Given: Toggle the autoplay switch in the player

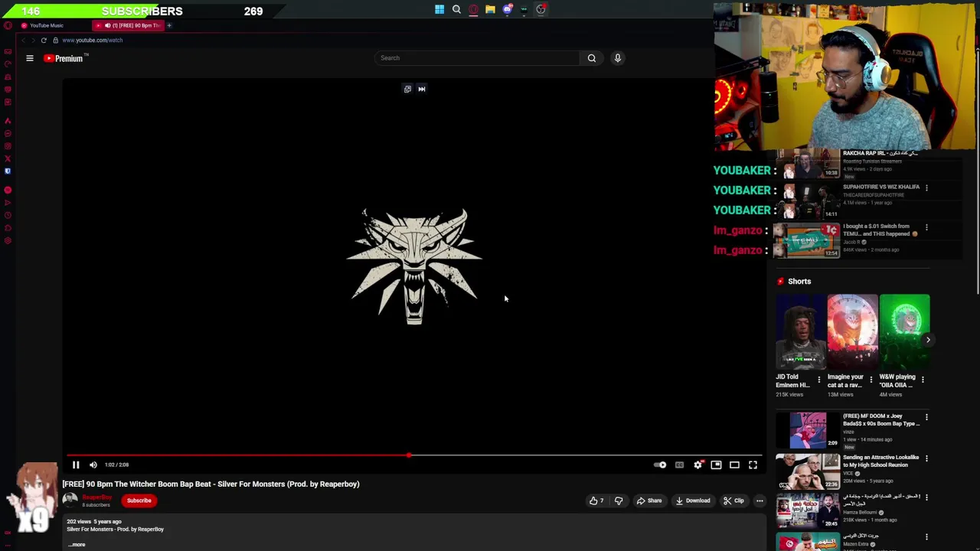Looking at the screenshot, I should (660, 465).
